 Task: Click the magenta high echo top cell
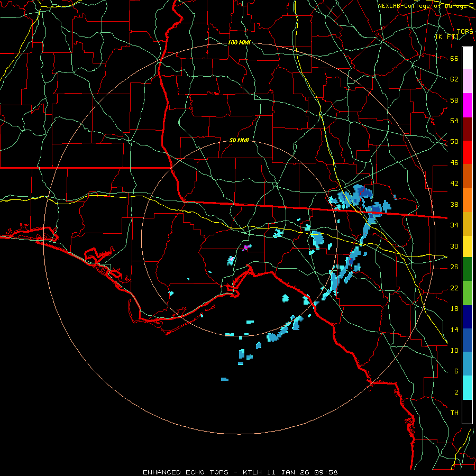246,248
